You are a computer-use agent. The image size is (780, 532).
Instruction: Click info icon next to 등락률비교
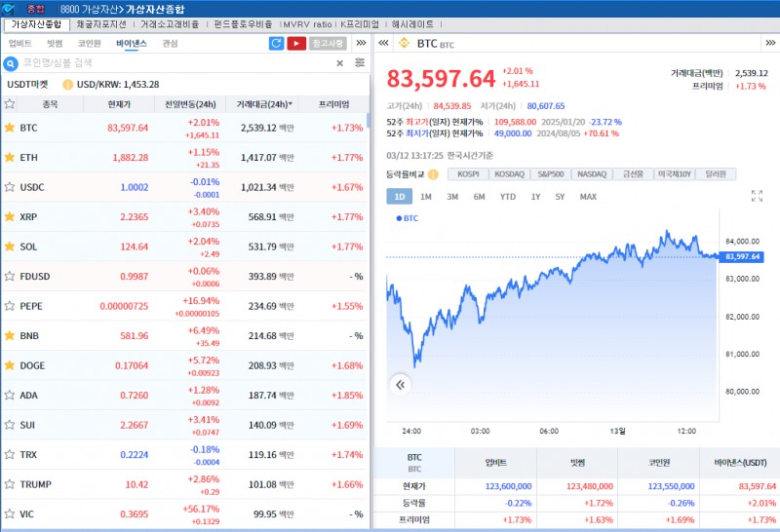click(433, 174)
